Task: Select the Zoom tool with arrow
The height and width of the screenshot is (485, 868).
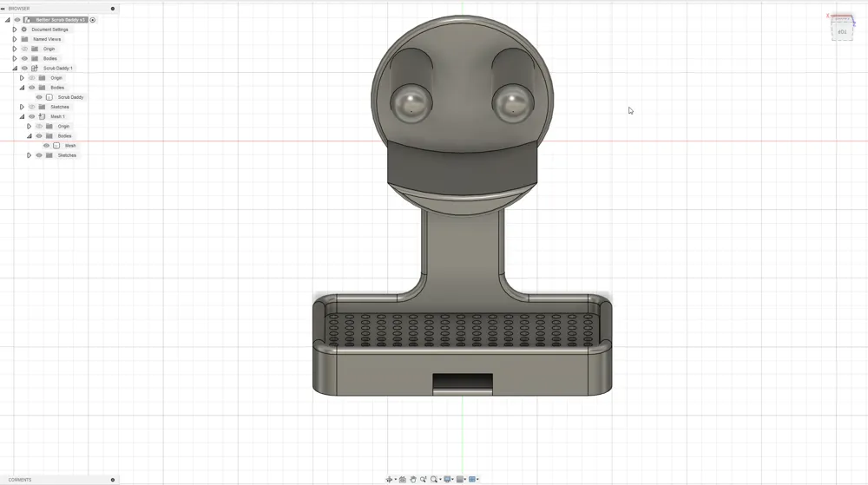Action: pyautogui.click(x=424, y=480)
